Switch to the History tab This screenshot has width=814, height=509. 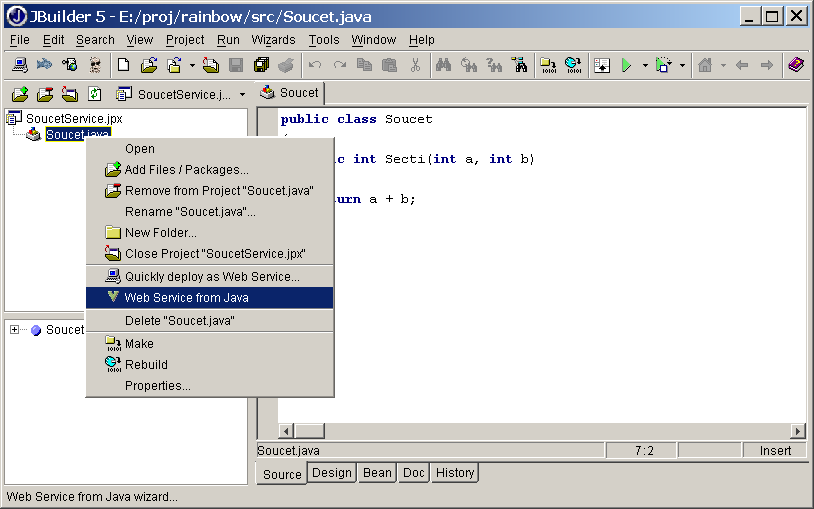click(455, 473)
